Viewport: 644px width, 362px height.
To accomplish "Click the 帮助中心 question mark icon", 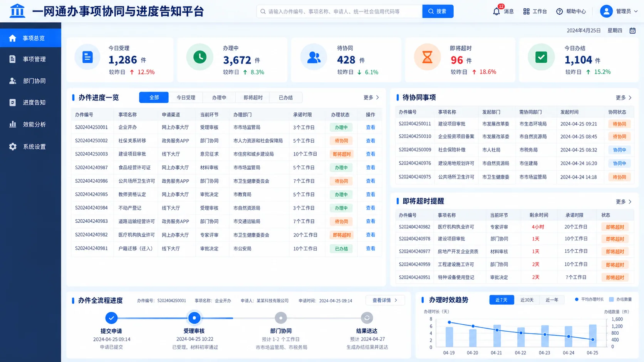I will (560, 12).
